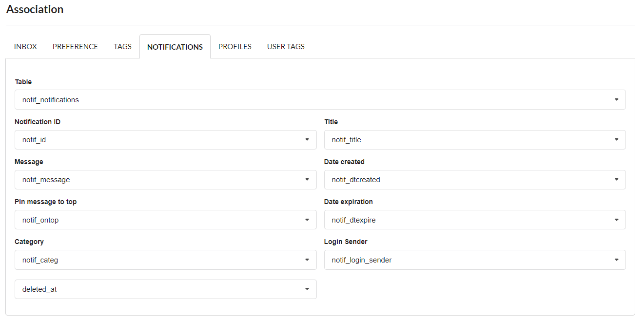
Task: Open the Login Sender dropdown
Action: (x=474, y=260)
